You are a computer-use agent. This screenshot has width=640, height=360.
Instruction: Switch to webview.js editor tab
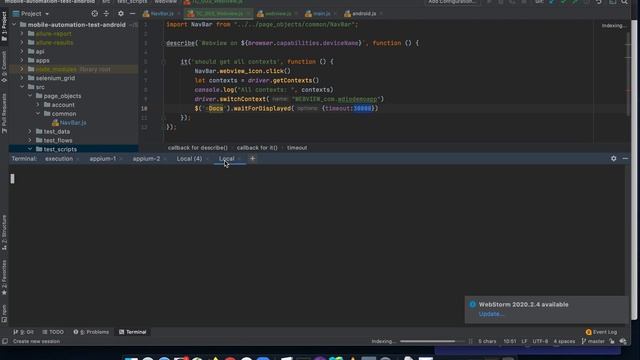click(x=278, y=13)
